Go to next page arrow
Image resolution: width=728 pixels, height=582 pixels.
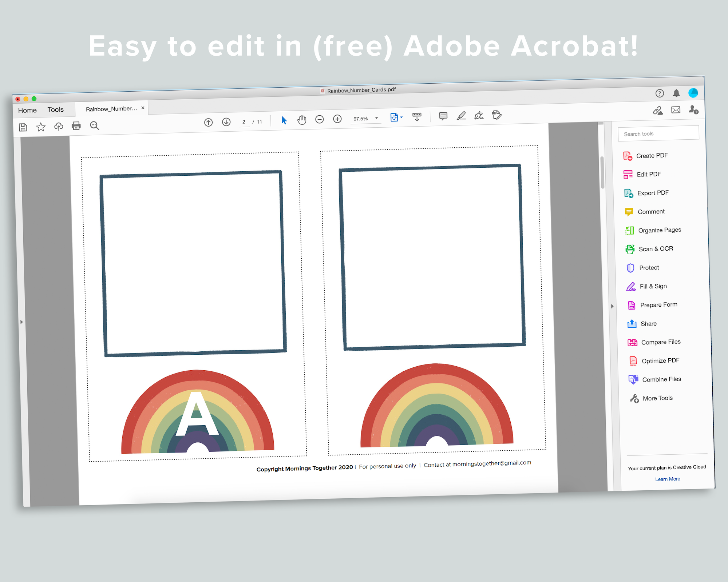[x=226, y=122]
